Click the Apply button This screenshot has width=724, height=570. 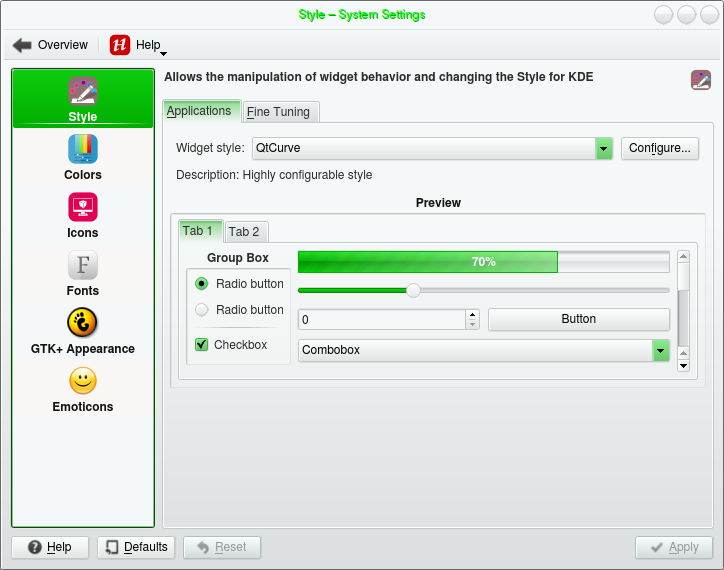tap(674, 547)
